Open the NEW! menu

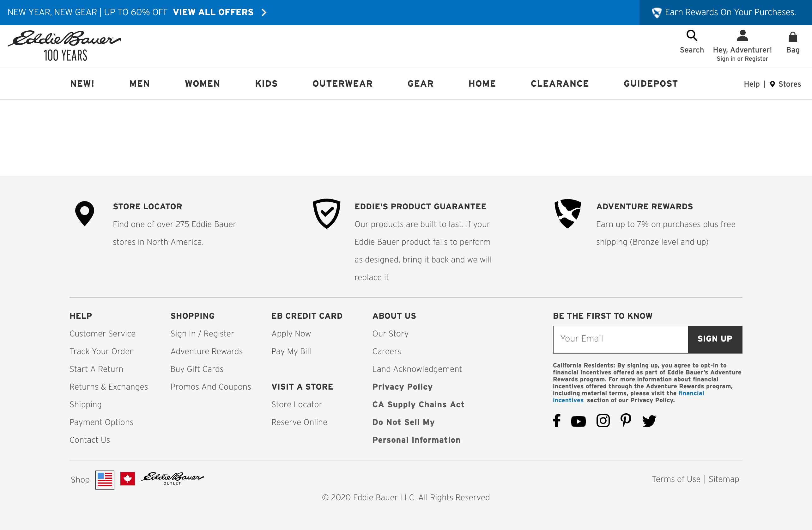tap(82, 84)
